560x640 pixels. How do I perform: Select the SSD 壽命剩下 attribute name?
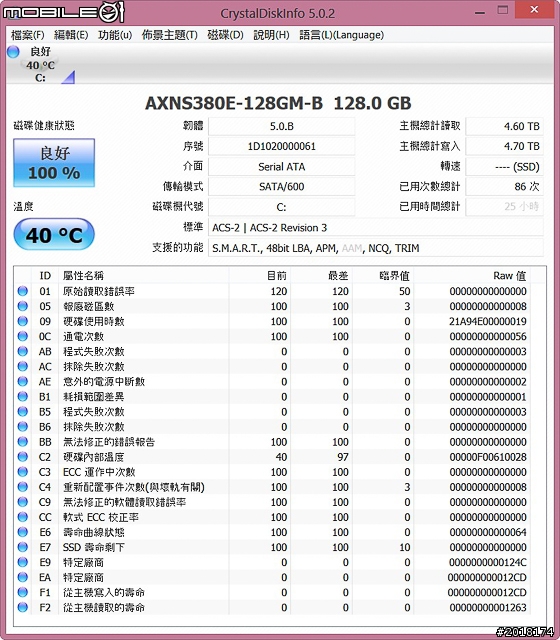coord(93,547)
